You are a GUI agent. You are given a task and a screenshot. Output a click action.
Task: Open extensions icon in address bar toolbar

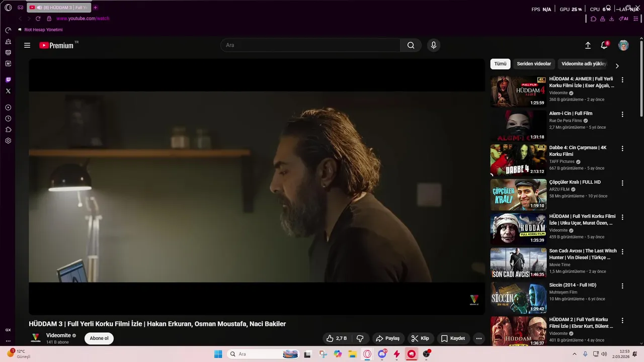pyautogui.click(x=593, y=19)
